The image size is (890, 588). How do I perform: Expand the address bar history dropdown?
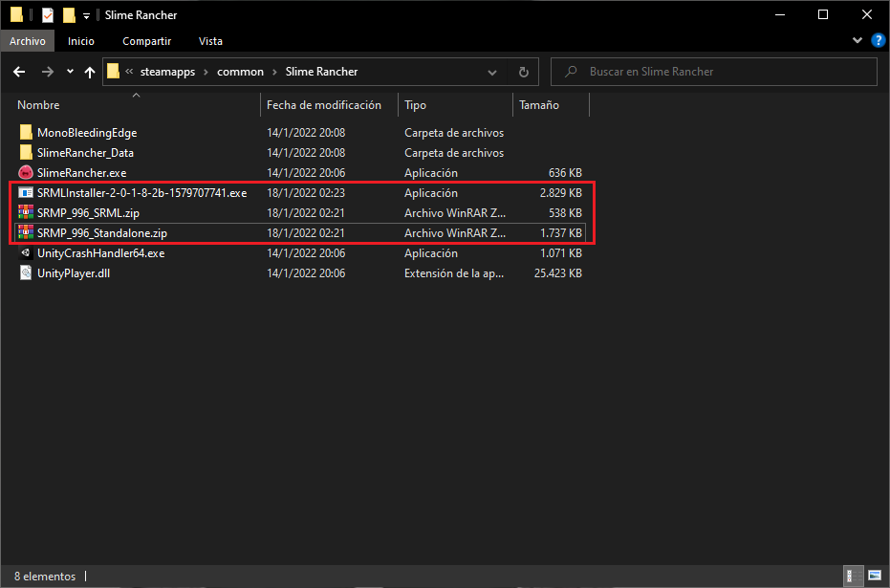coord(492,72)
